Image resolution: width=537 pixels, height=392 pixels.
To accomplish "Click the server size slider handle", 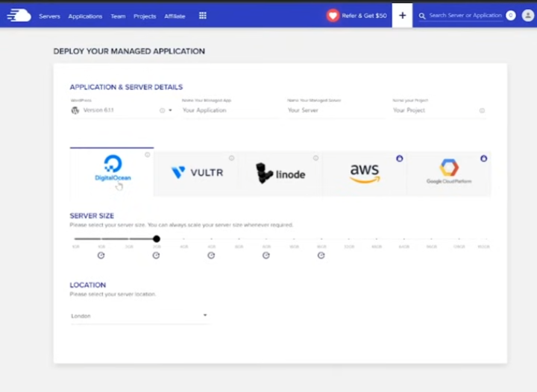I will click(x=157, y=238).
